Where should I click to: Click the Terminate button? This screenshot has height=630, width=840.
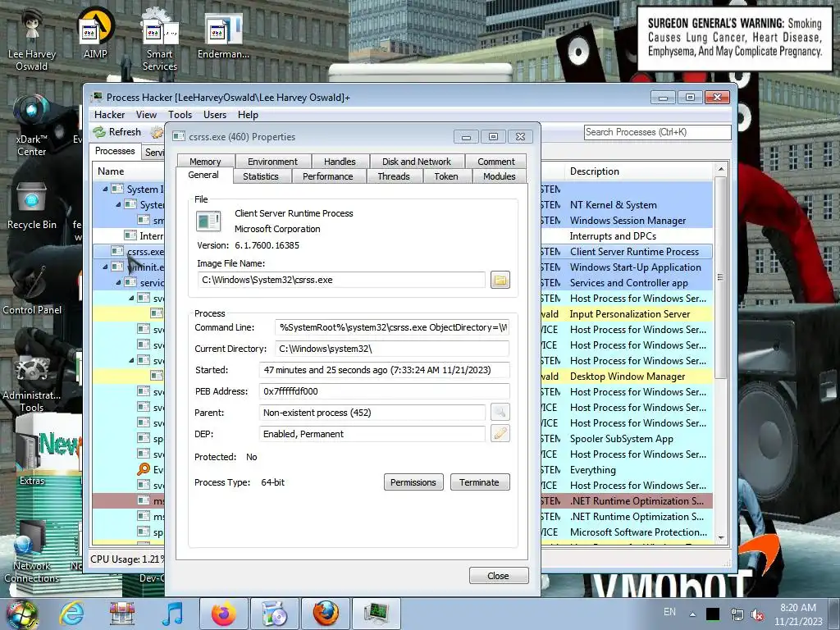tap(479, 482)
